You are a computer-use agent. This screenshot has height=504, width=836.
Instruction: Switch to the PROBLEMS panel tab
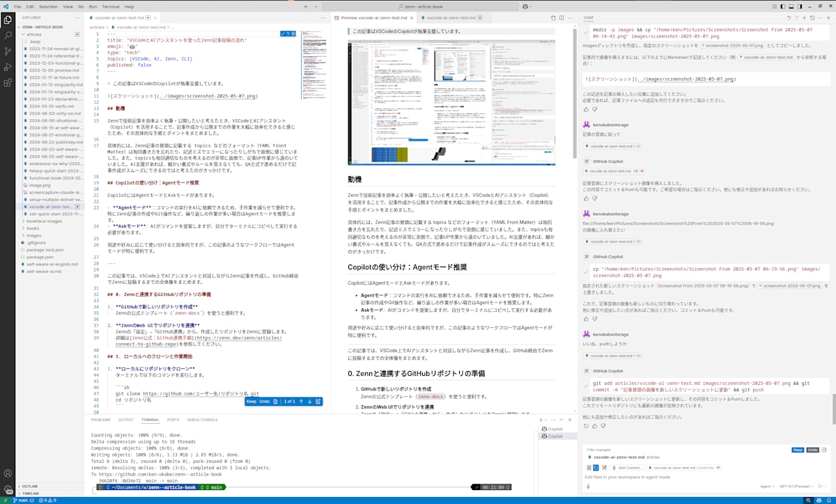pyautogui.click(x=100, y=420)
